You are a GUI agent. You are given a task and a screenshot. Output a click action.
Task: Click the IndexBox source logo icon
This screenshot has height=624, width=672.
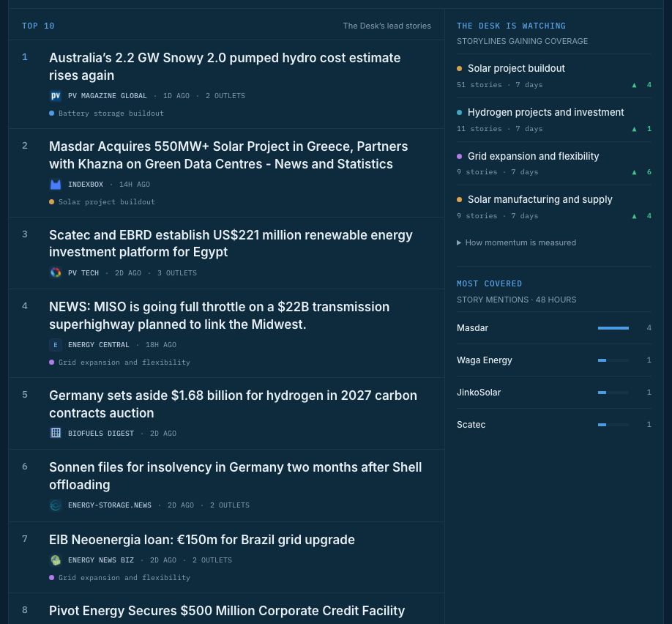tap(56, 185)
